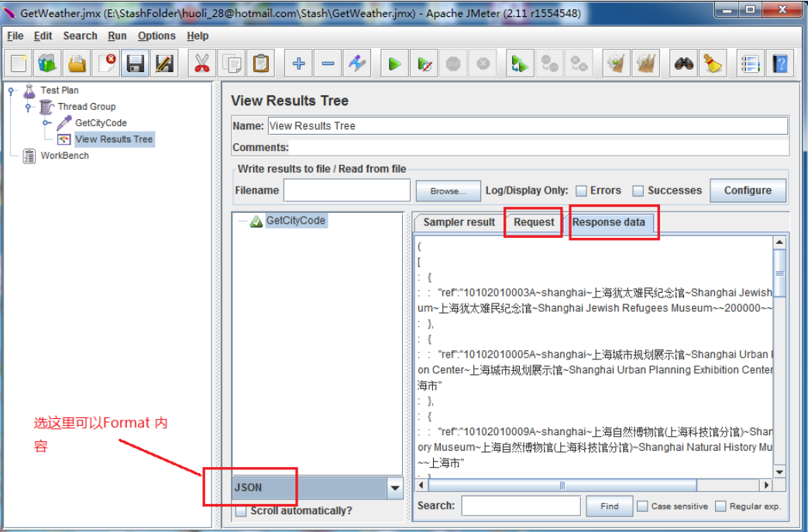This screenshot has height=532, width=808.
Task: Click the scissors Cut toolbar icon
Action: (202, 64)
